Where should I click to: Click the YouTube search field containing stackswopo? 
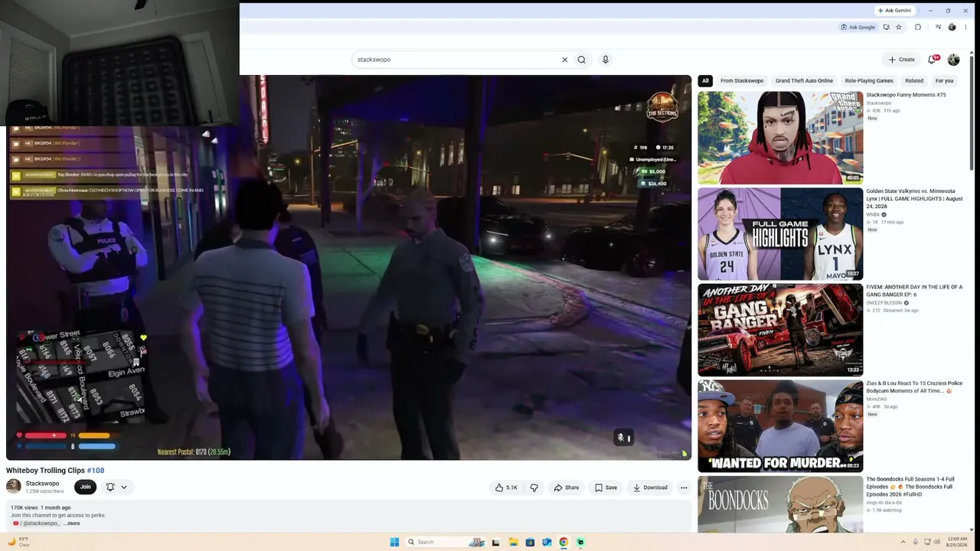coord(456,60)
